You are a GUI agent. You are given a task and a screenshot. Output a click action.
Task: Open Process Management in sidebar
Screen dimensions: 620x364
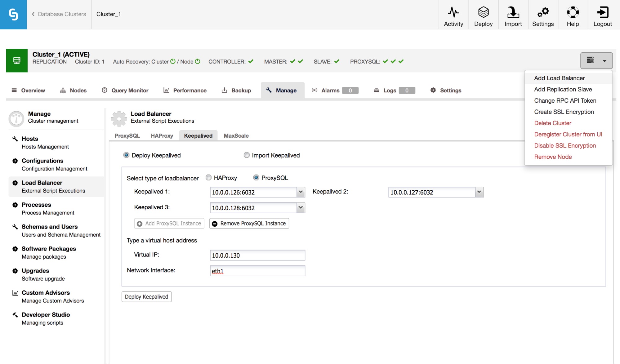pyautogui.click(x=56, y=209)
